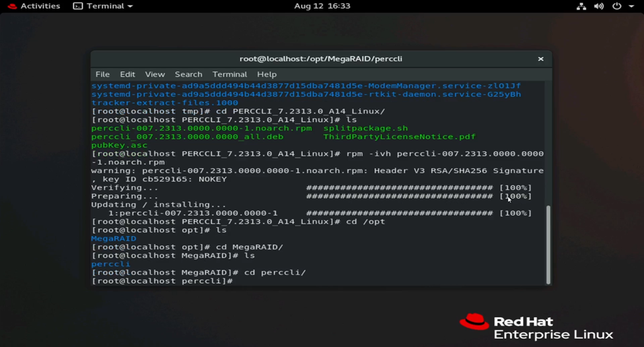Screen dimensions: 644x347
Task: Click the 'cd MegaRAID/' command
Action: [249, 247]
